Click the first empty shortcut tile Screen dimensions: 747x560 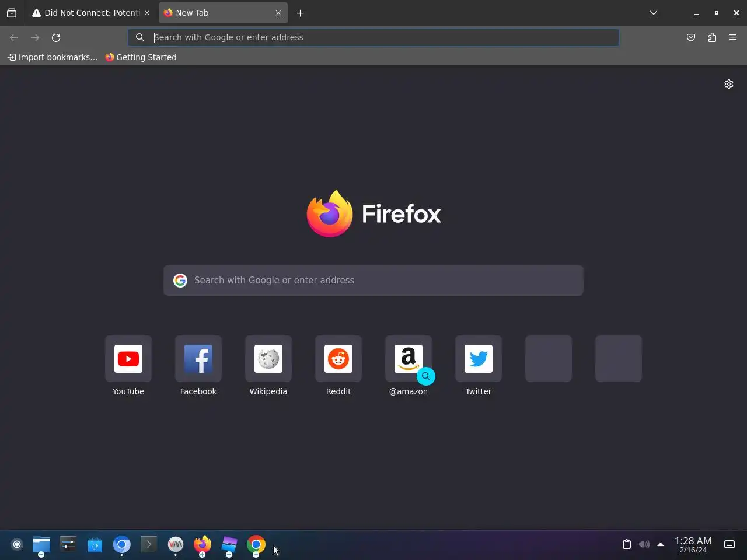coord(549,359)
